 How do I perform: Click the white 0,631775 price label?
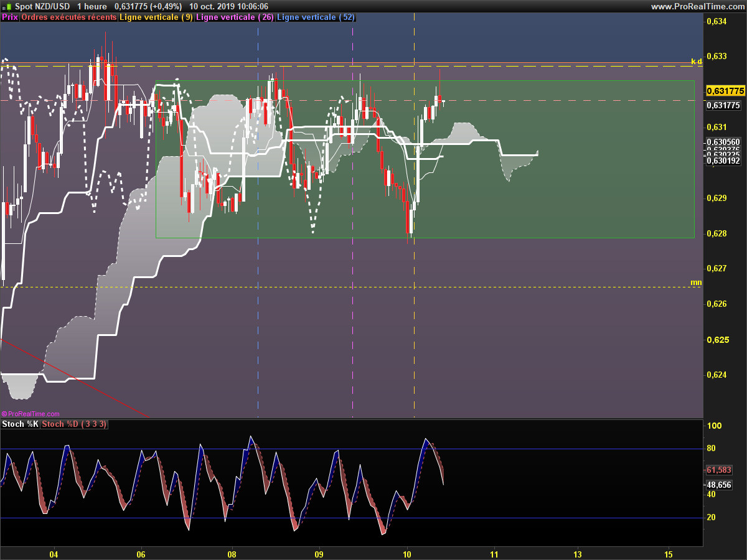[723, 105]
